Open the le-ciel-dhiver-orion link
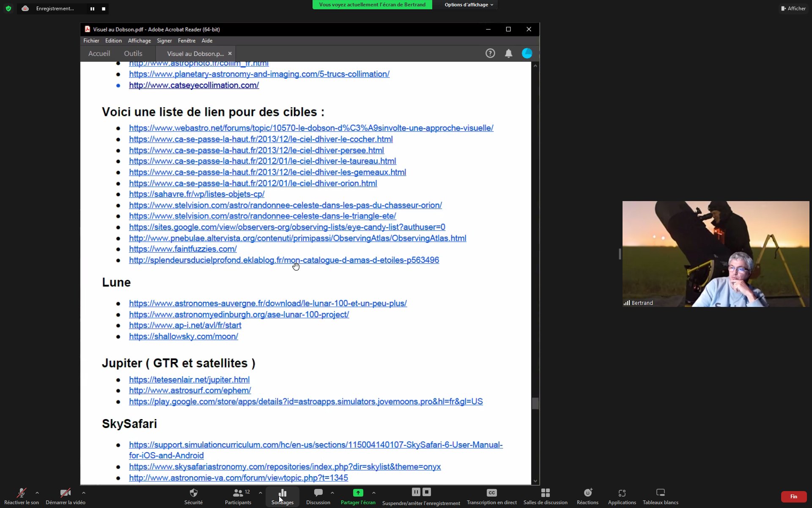812x508 pixels. (253, 183)
